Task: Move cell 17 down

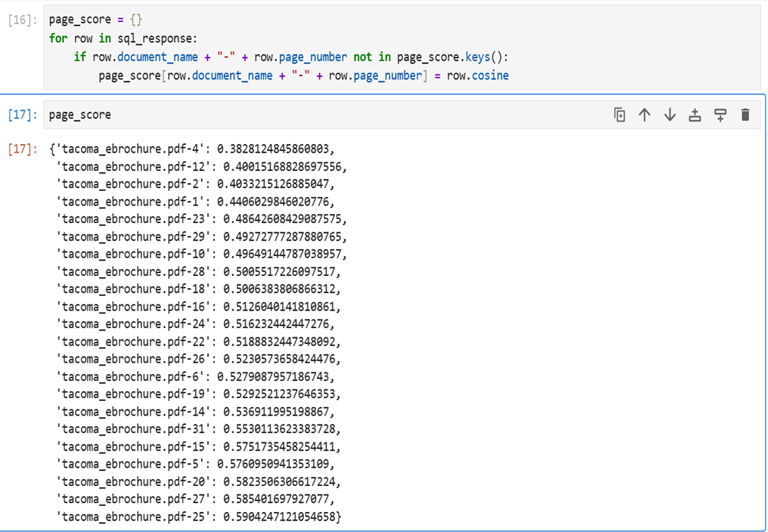Action: click(x=670, y=115)
